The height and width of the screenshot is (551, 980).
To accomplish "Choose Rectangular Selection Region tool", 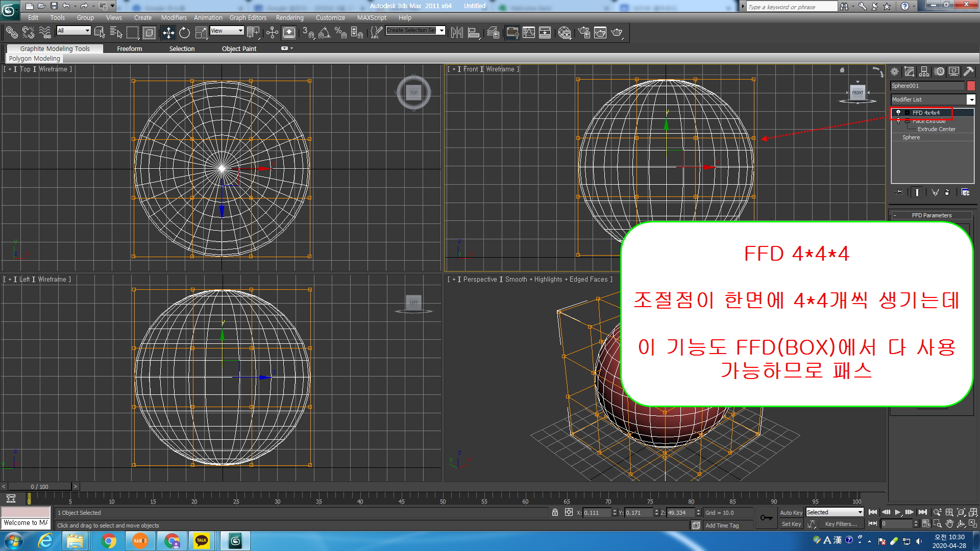I will coord(133,33).
